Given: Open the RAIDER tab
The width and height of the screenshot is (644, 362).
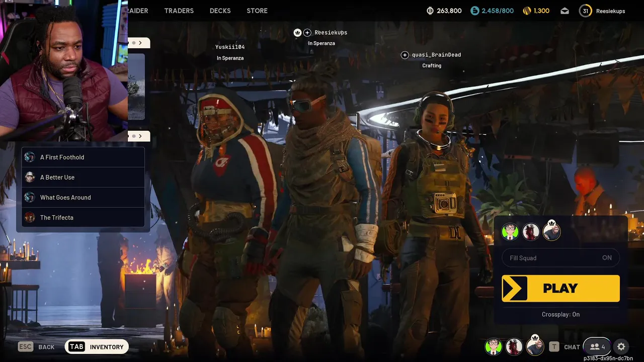Looking at the screenshot, I should point(138,11).
